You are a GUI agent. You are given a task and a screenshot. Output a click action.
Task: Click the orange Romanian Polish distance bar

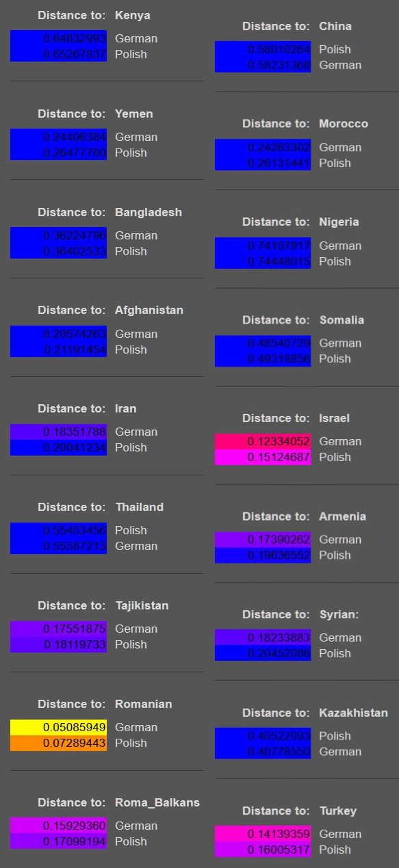pyautogui.click(x=58, y=743)
